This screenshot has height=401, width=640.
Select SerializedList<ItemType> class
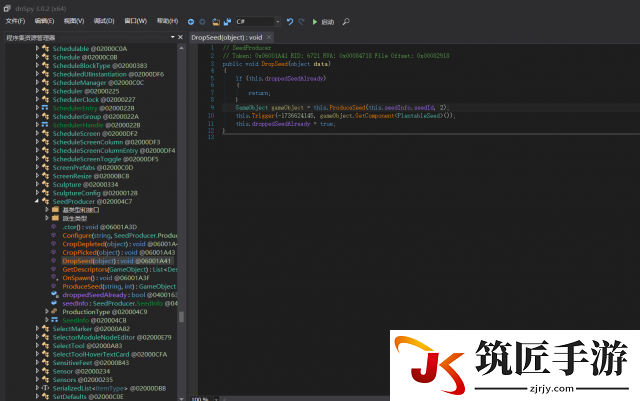(x=109, y=388)
